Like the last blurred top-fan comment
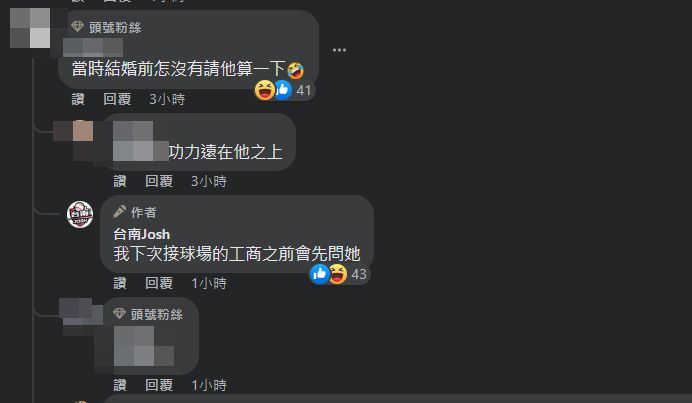This screenshot has width=692, height=403. pos(120,385)
